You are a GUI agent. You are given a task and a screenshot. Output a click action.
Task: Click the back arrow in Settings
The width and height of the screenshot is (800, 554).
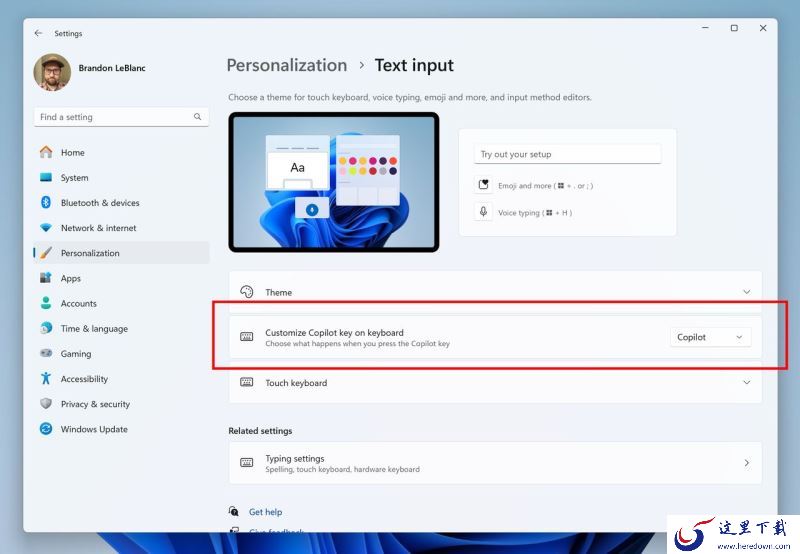click(x=38, y=33)
